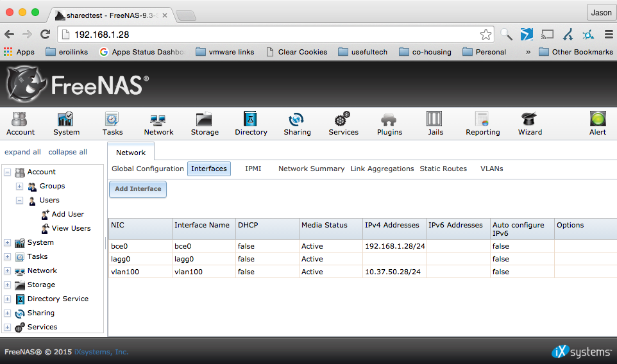The height and width of the screenshot is (364, 617).
Task: Click the expand all link
Action: 22,152
